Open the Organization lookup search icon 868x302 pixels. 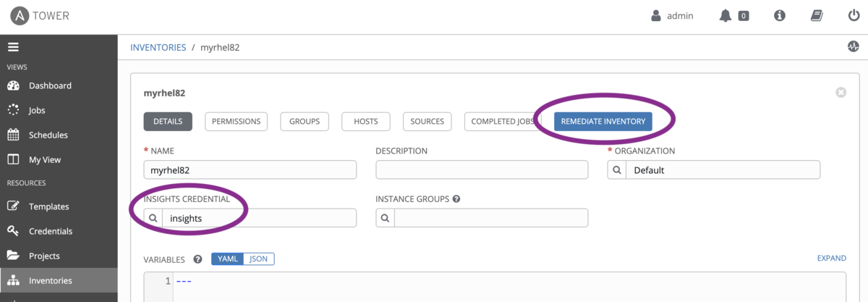coord(617,170)
